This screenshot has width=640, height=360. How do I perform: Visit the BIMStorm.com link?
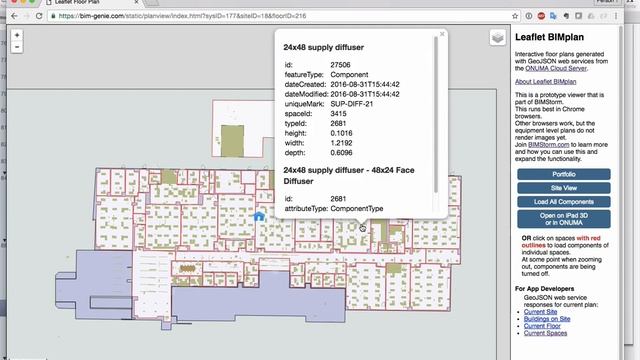click(x=548, y=145)
